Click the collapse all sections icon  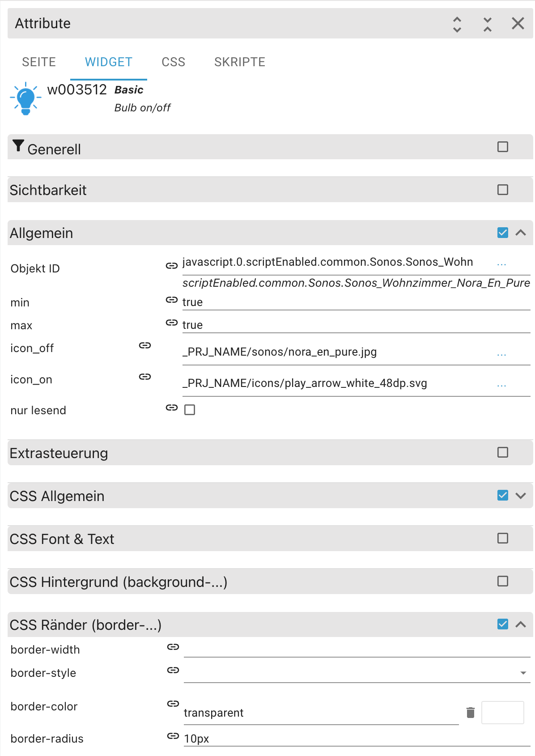(x=488, y=24)
